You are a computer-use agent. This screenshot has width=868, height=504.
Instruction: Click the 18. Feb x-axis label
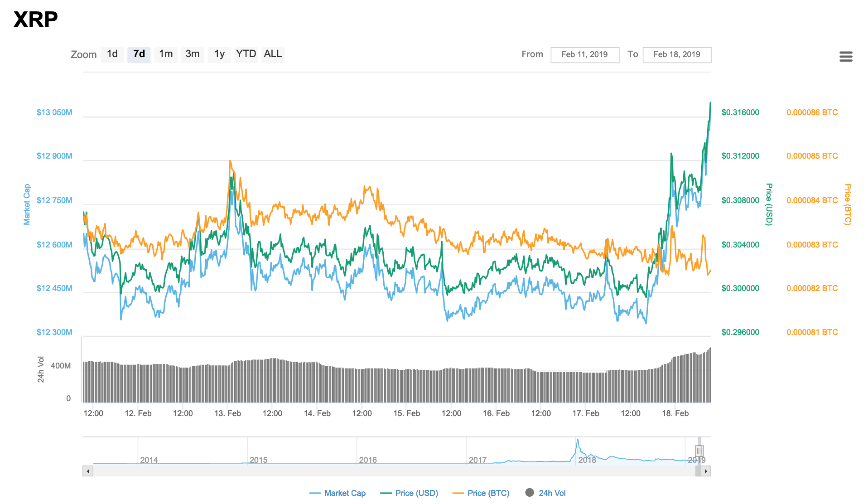(675, 413)
